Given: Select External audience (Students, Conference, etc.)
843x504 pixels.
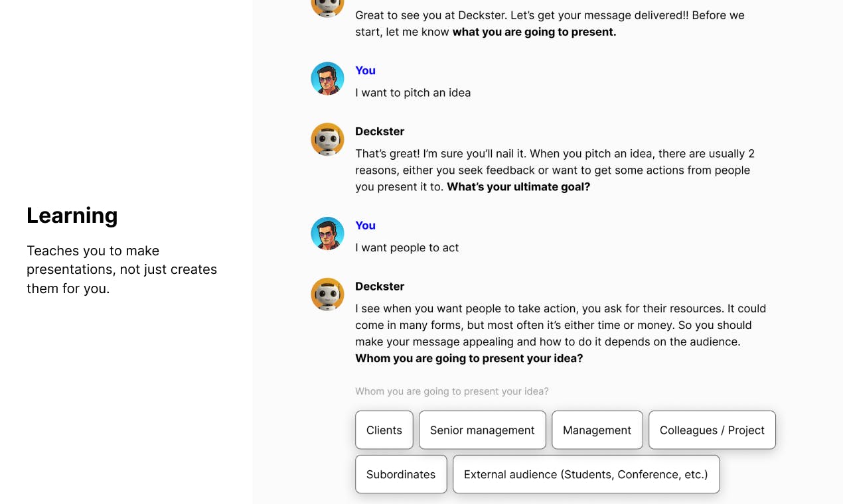Looking at the screenshot, I should [x=586, y=474].
